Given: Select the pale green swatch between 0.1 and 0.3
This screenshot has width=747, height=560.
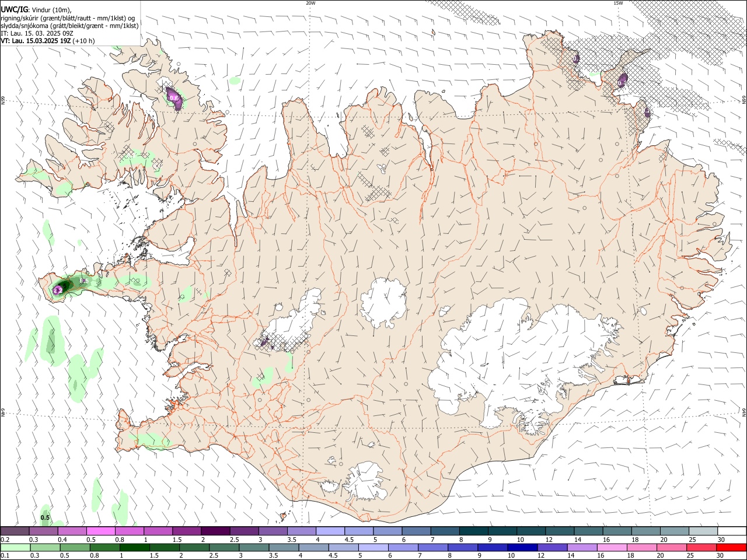Looking at the screenshot, I should [15, 548].
